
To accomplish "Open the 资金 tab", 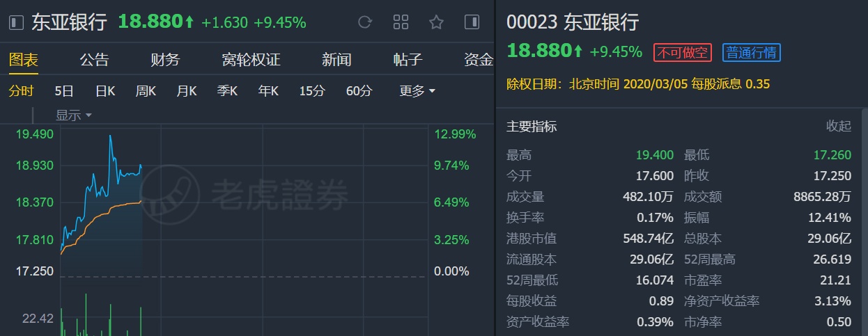I will click(479, 60).
